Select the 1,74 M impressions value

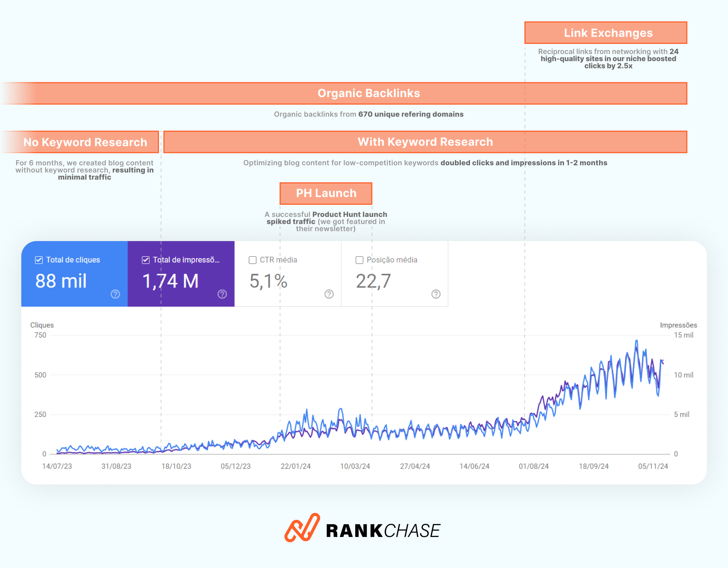170,281
